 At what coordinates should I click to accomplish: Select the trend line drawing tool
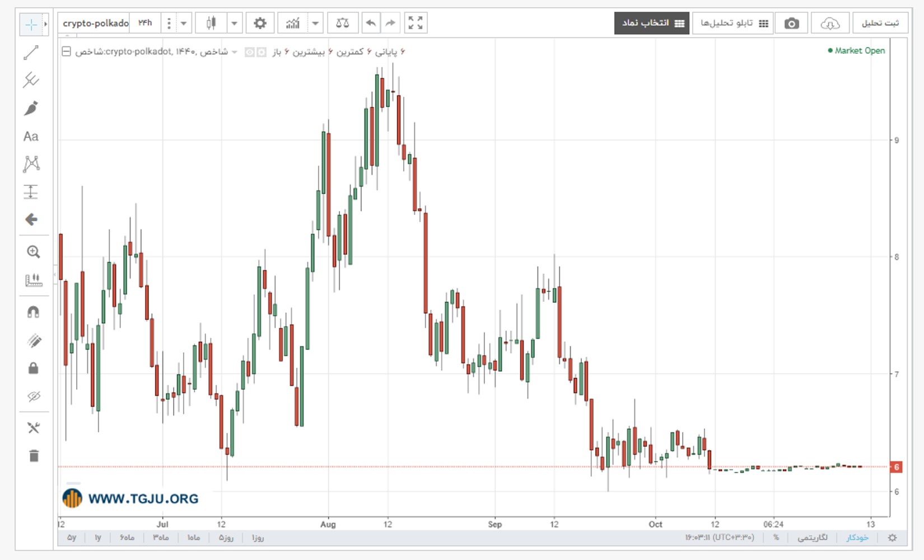[x=31, y=53]
